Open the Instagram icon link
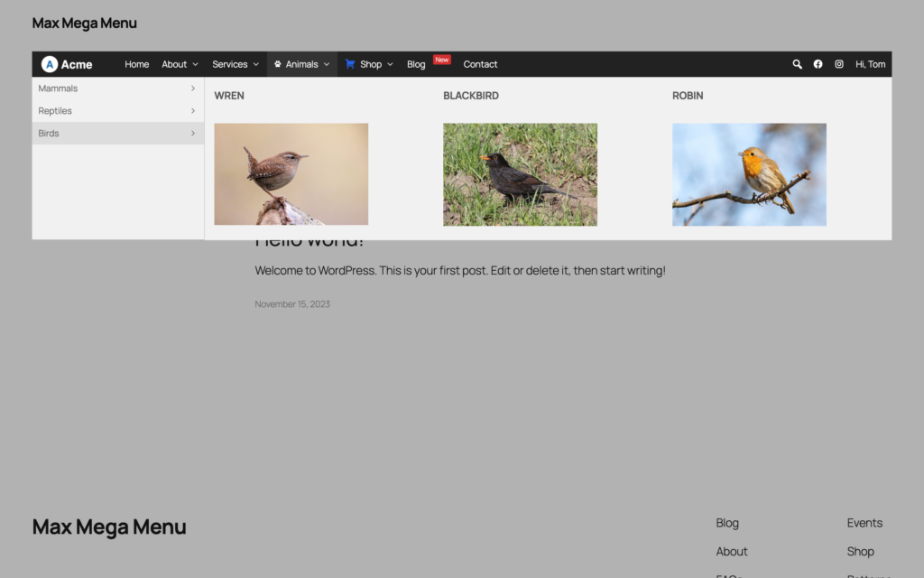Viewport: 924px width, 578px height. click(838, 64)
